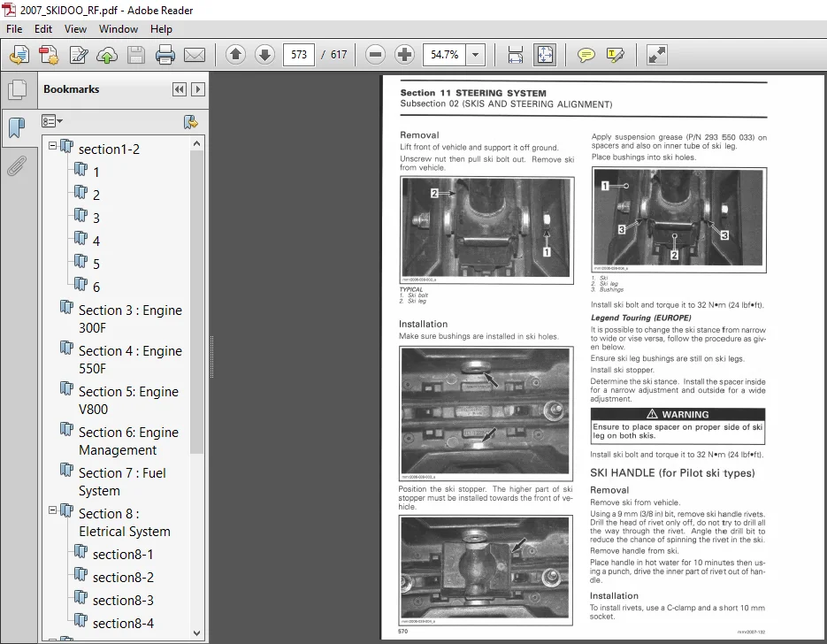Collapse the Section 8 Eletrical System tree
Screen dimensions: 827x644
coord(53,510)
